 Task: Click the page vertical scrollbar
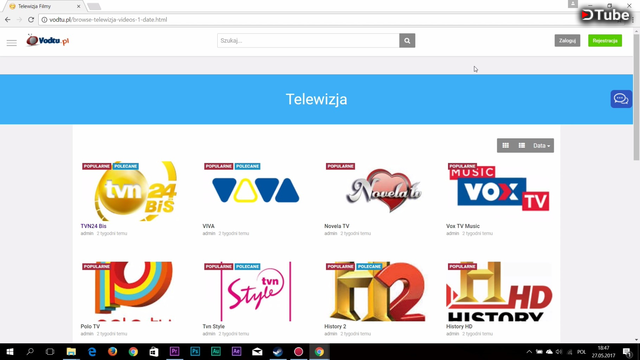coord(636,96)
